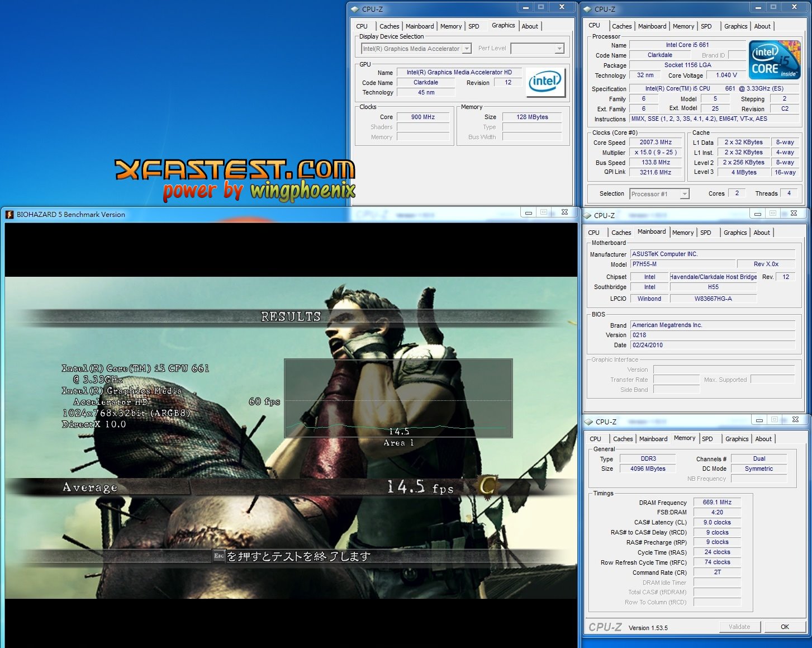Click the Core Speed 2007.3 MHz value
The image size is (812, 648).
[x=656, y=142]
